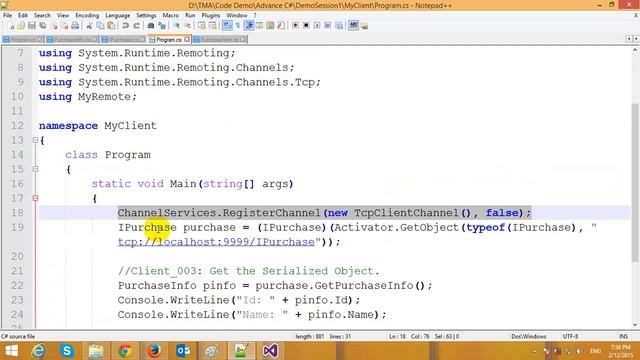Open Google Chrome from taskbar

pyautogui.click(x=125, y=351)
